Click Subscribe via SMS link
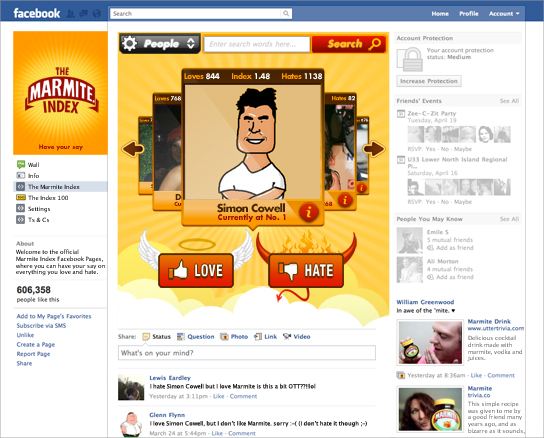Image resolution: width=544 pixels, height=438 pixels. (41, 326)
